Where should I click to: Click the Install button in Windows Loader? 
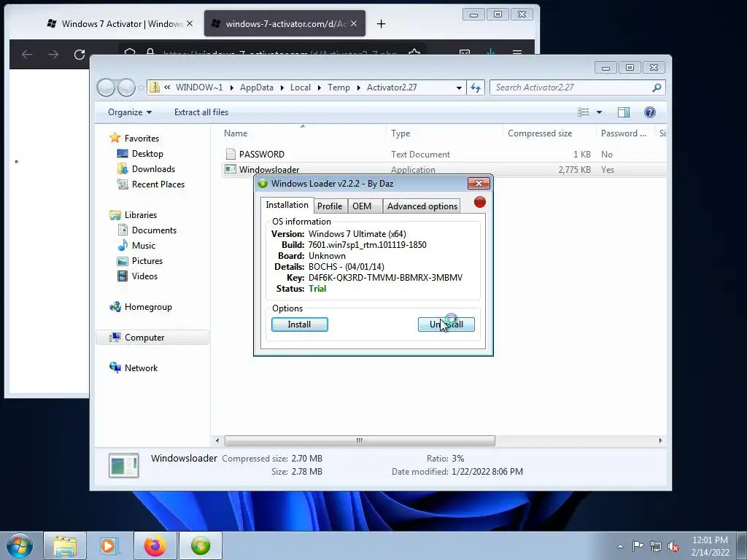click(299, 324)
